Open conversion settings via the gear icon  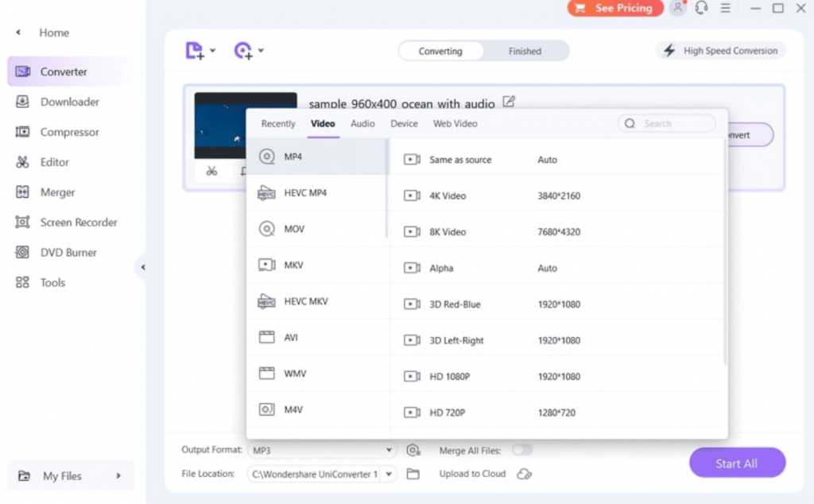pyautogui.click(x=413, y=449)
